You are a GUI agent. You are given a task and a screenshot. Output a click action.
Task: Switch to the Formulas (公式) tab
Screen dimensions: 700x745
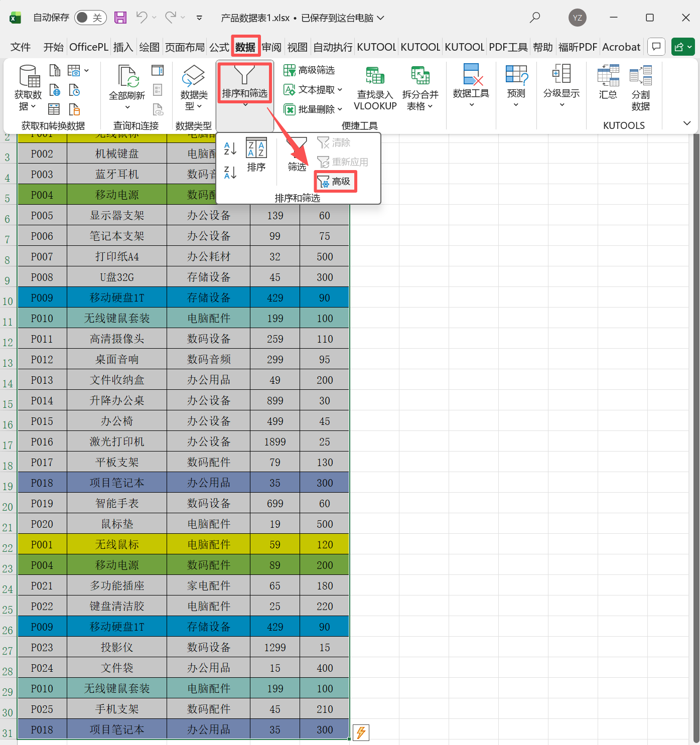pos(219,47)
